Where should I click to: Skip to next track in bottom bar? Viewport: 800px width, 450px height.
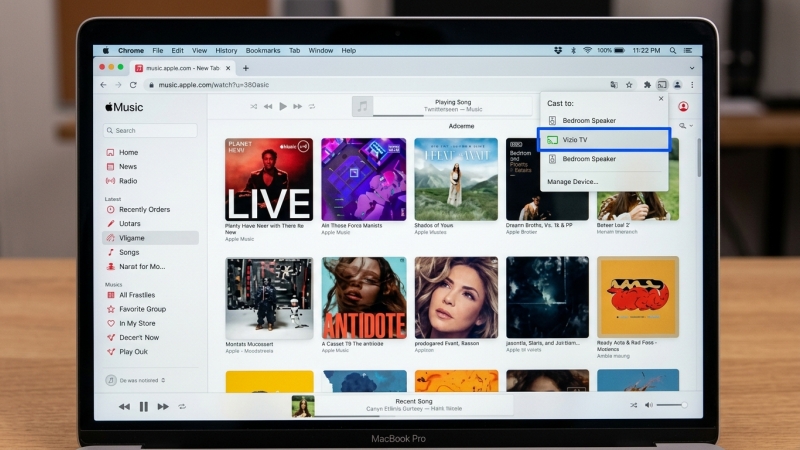point(163,407)
